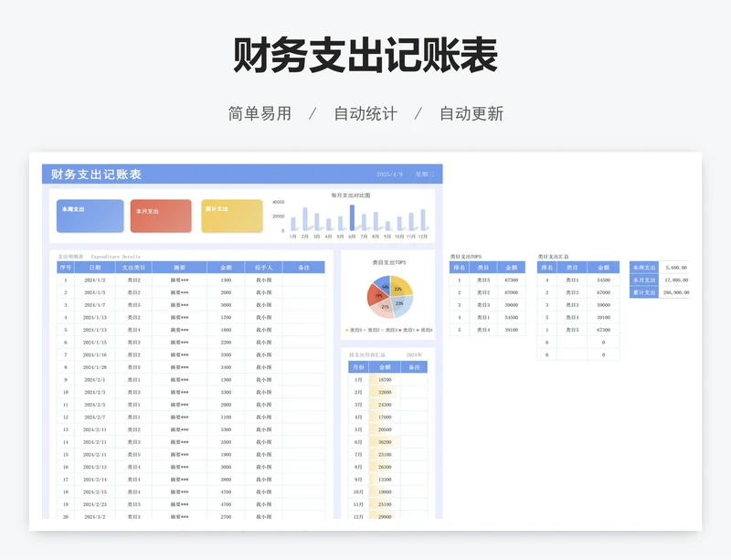
Task: Click 54500 in the 类目支出汇总 table
Action: click(x=603, y=280)
